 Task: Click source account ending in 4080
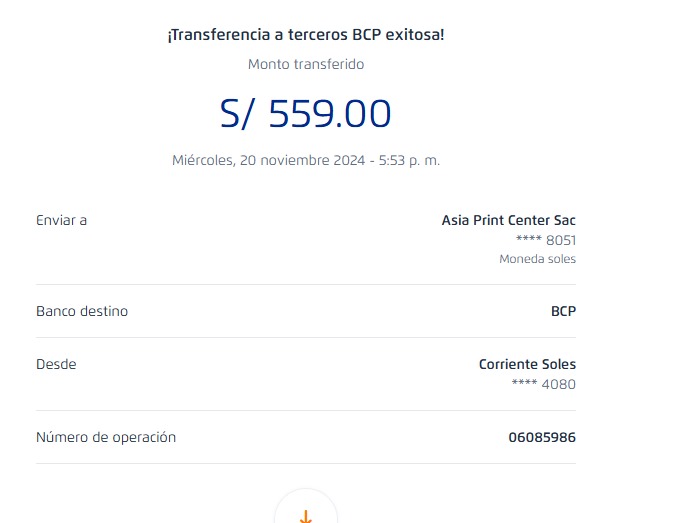pos(543,384)
